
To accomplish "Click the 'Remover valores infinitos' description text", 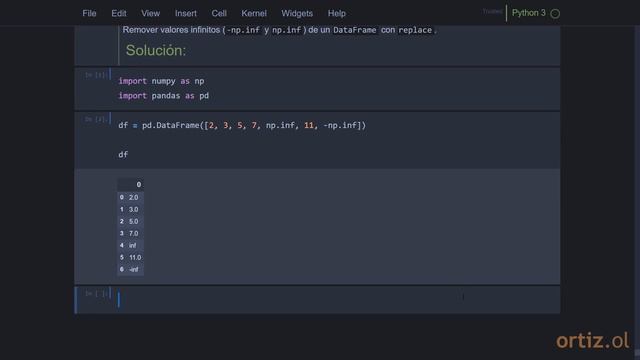I will tap(280, 30).
